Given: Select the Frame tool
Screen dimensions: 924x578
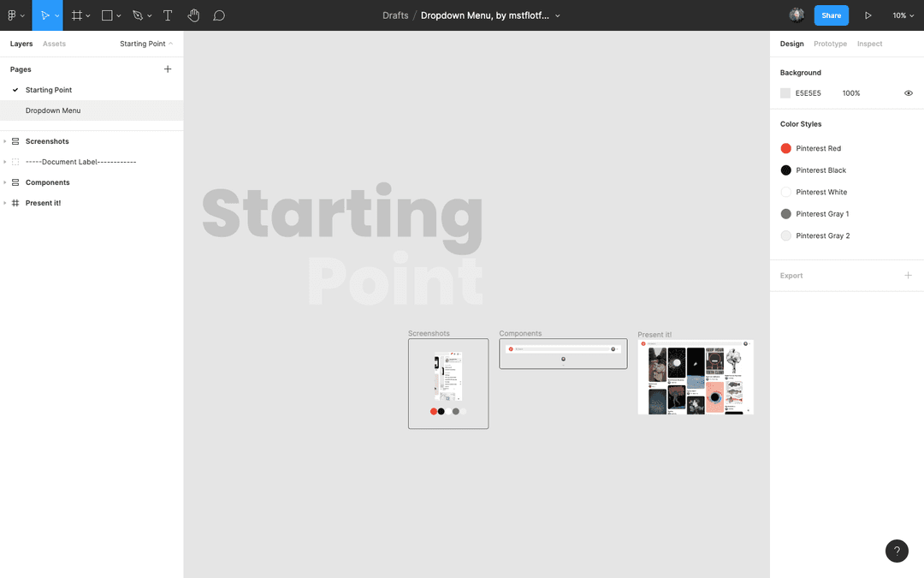Looking at the screenshot, I should point(77,15).
